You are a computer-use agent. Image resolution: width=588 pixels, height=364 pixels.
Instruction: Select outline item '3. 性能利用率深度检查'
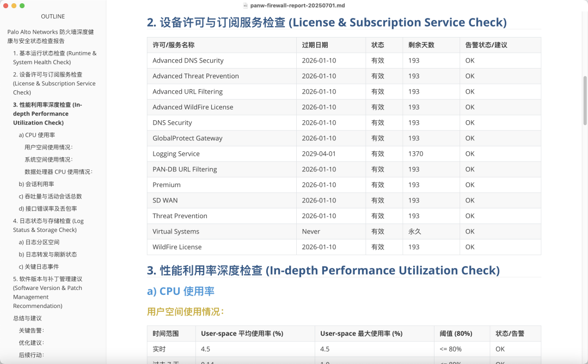tap(47, 114)
